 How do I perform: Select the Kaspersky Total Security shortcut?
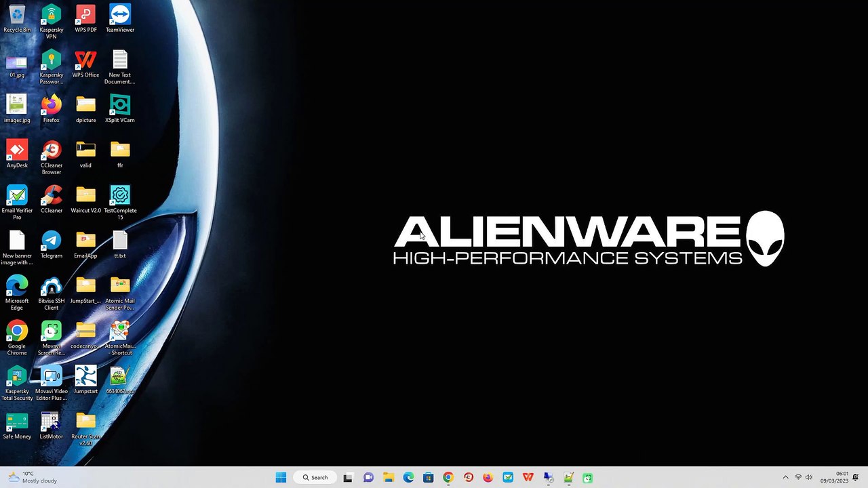17,384
